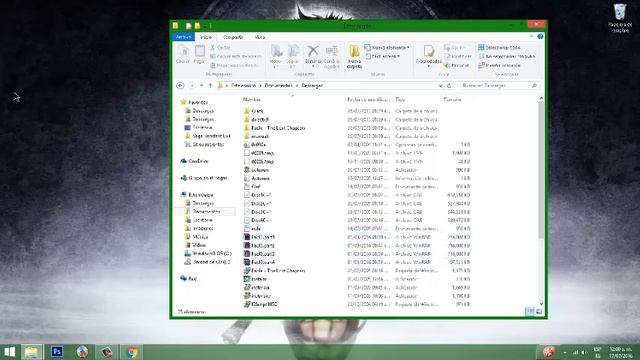Click the ESP language indicator
The height and width of the screenshot is (360, 640).
[x=598, y=352]
